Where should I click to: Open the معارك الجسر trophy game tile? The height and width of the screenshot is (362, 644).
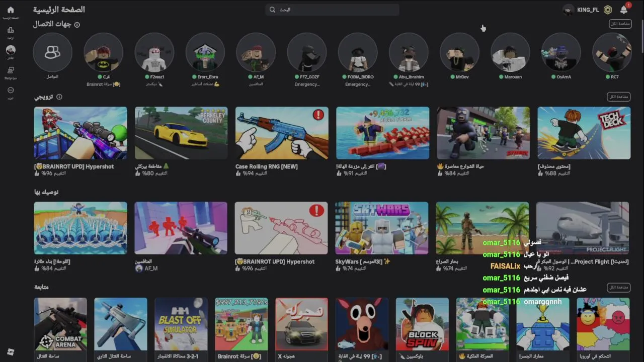[x=543, y=324]
